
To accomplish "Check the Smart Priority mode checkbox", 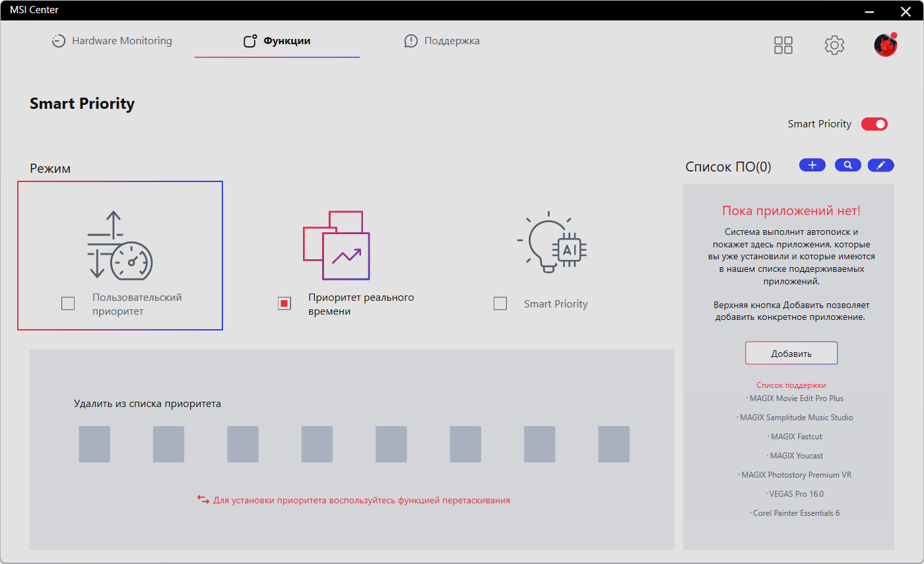I will pyautogui.click(x=500, y=303).
